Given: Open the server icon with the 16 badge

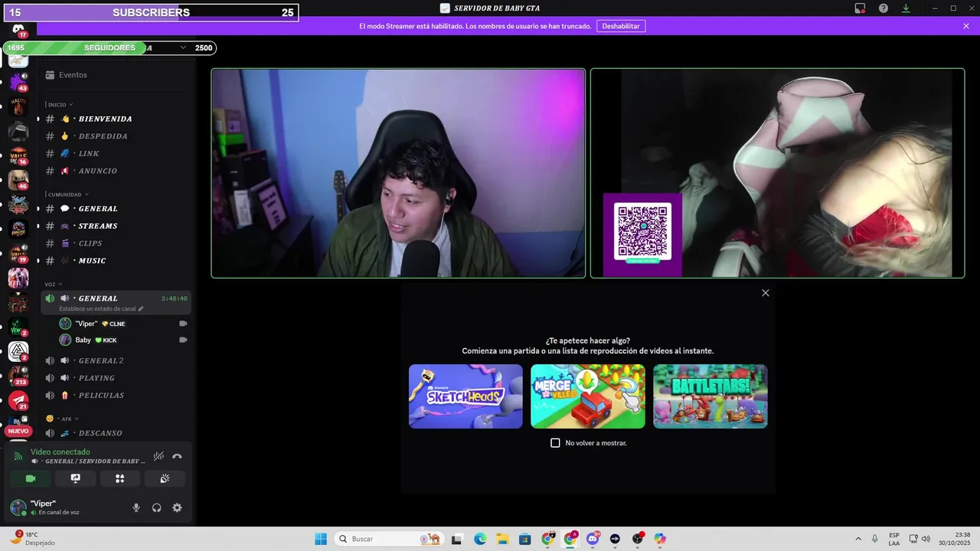Looking at the screenshot, I should 18,155.
